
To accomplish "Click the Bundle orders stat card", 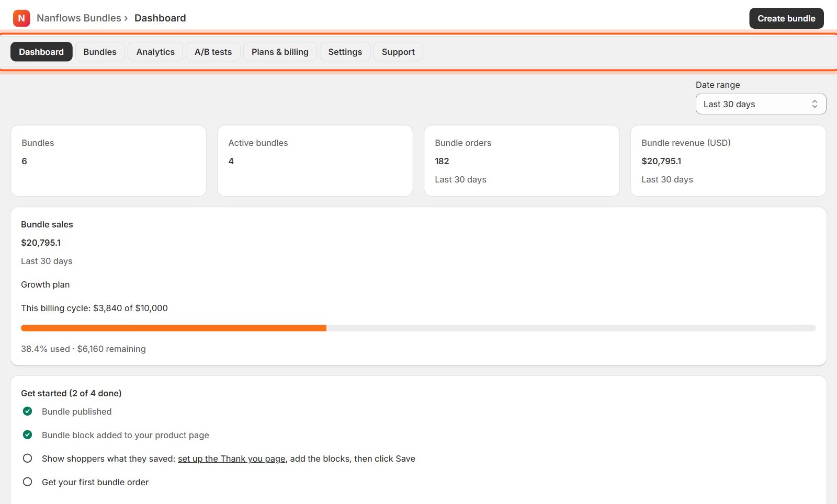I will pyautogui.click(x=522, y=161).
